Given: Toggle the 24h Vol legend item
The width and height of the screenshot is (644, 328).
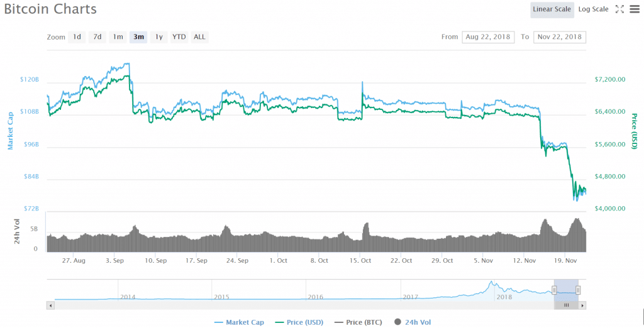Looking at the screenshot, I should coord(413,322).
